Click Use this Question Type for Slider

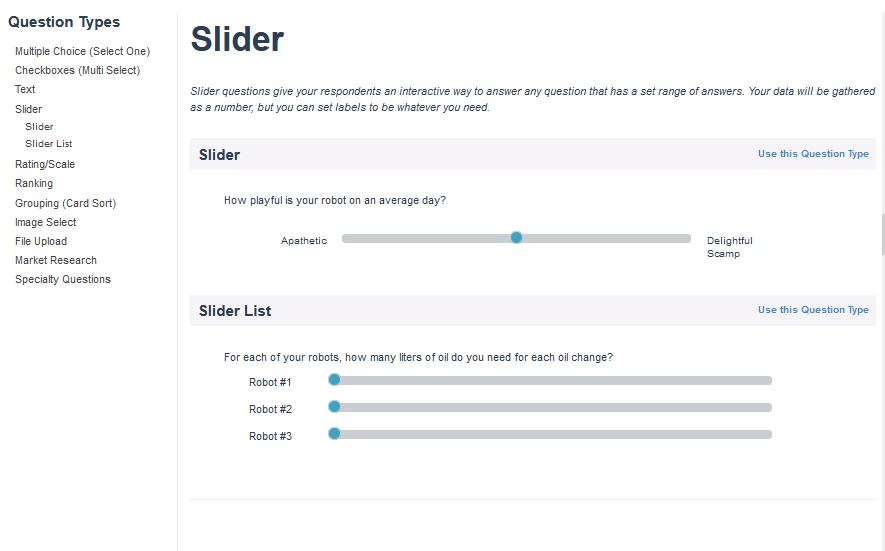coord(813,154)
